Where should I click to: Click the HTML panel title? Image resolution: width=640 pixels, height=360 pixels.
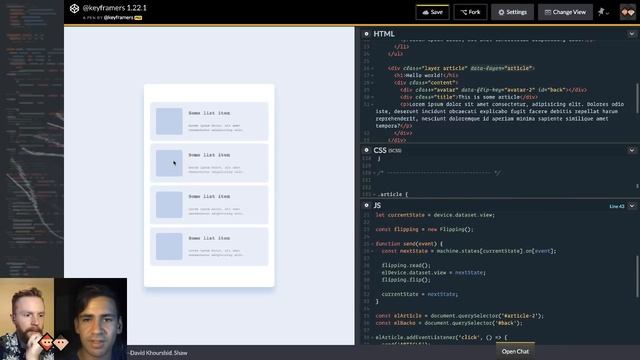[x=384, y=34]
